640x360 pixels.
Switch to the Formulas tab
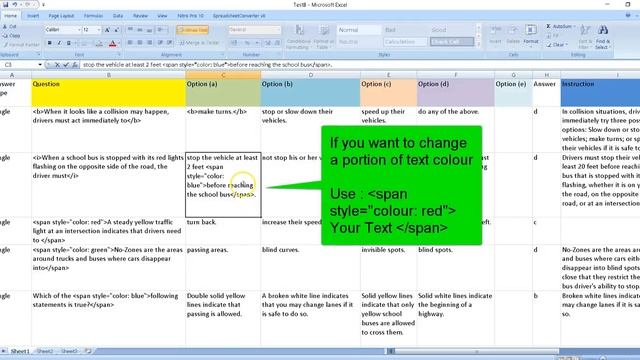93,16
